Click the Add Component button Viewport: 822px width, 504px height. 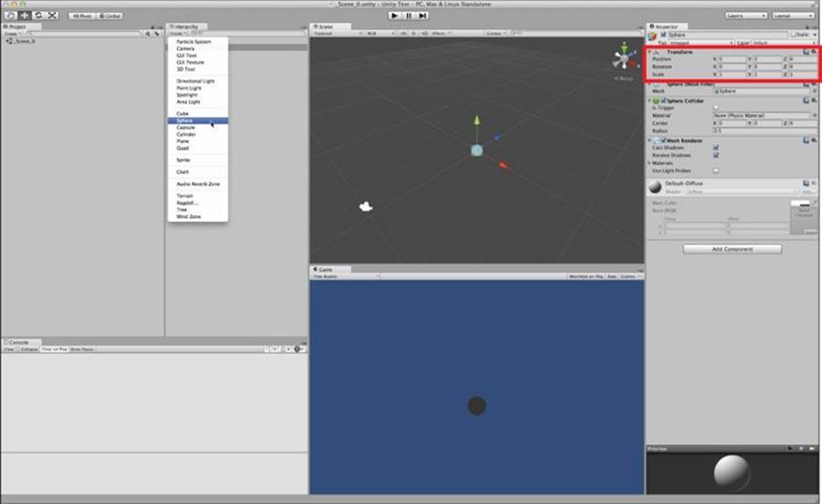[x=732, y=248]
